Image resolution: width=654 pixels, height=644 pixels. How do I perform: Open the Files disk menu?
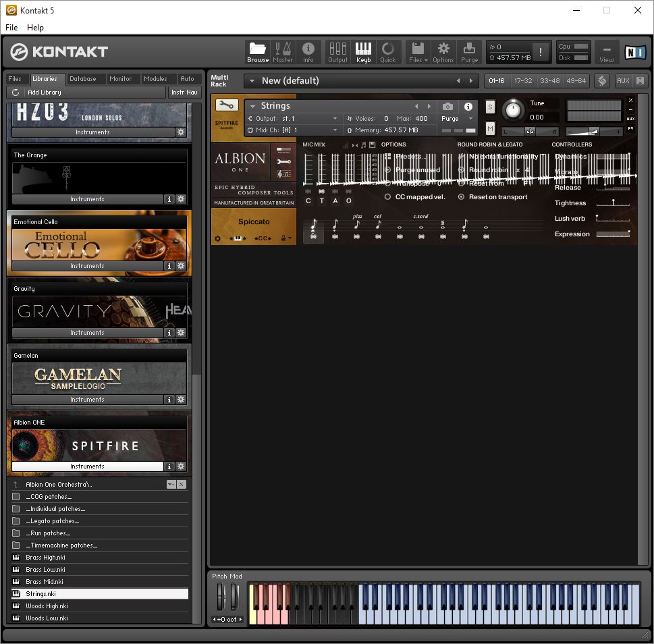point(418,52)
